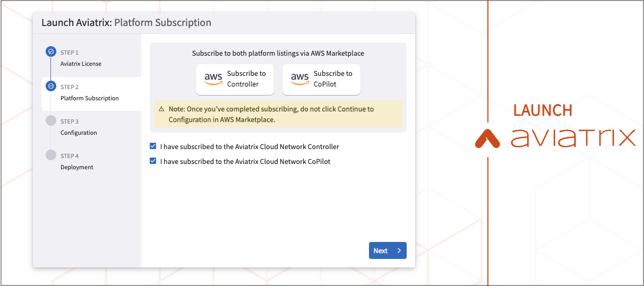This screenshot has height=286, width=644.
Task: Click the warning triangle icon in the note
Action: coord(161,109)
